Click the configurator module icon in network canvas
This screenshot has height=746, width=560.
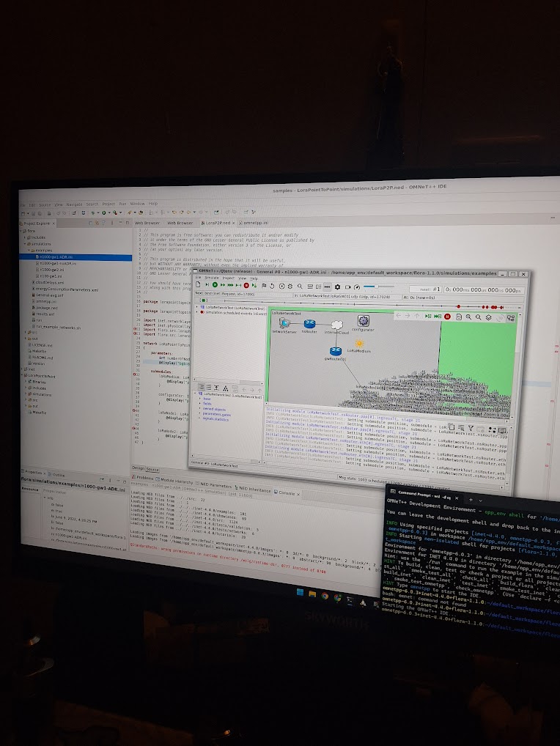[x=362, y=320]
